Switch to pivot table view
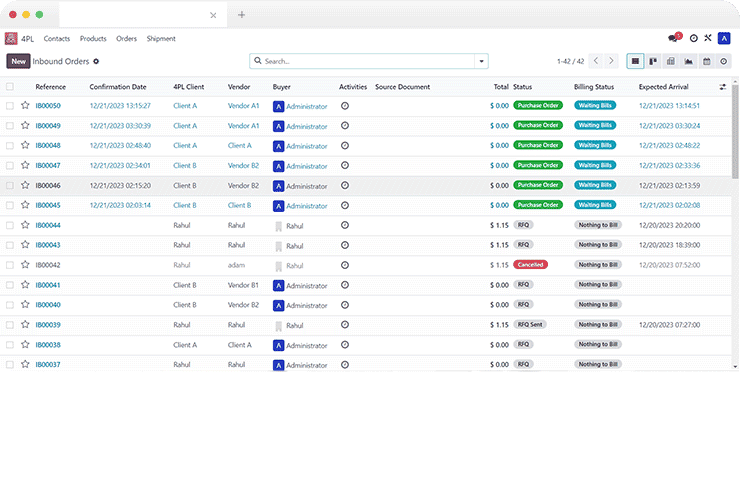 670,61
